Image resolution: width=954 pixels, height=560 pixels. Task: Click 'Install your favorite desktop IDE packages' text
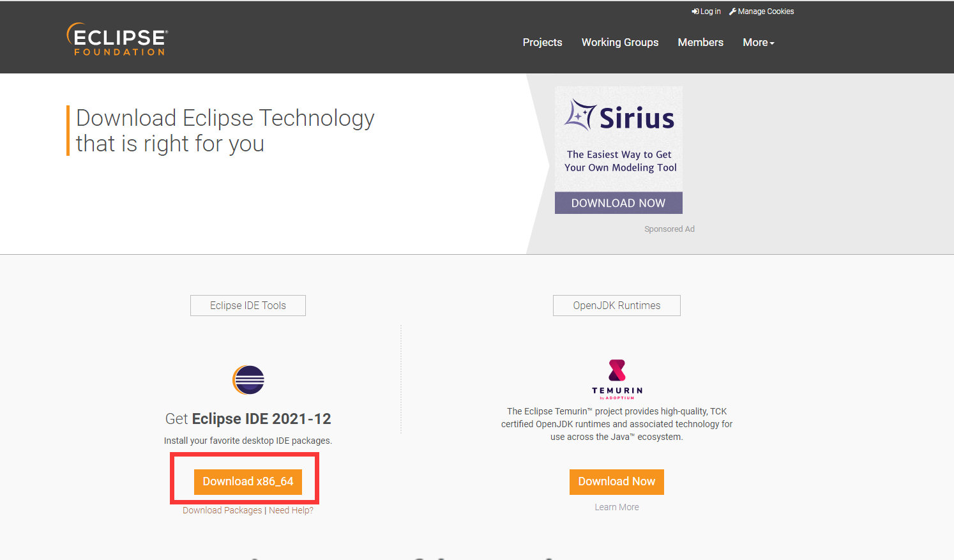[248, 441]
